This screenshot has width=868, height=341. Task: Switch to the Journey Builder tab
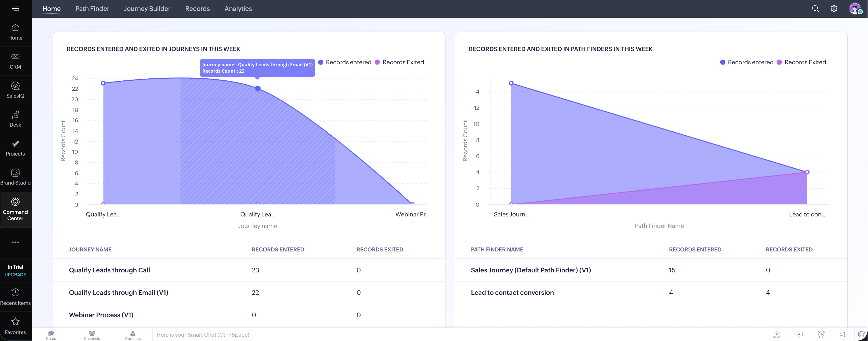(147, 9)
